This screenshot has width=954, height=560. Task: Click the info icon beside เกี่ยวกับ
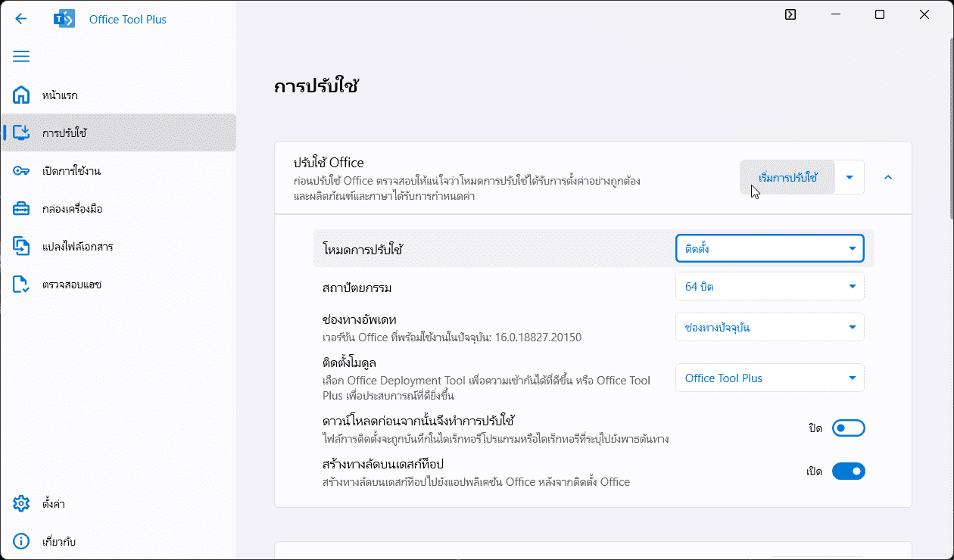pyautogui.click(x=21, y=542)
